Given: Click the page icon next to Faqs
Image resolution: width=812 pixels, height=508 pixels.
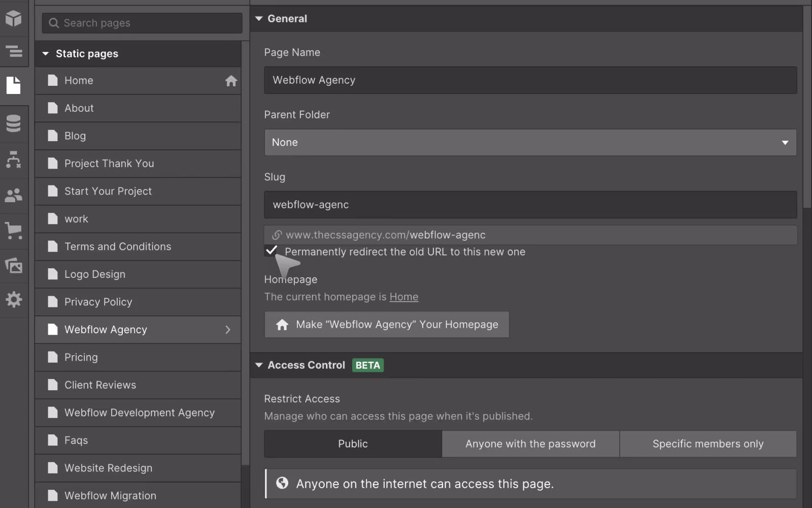Looking at the screenshot, I should point(53,440).
